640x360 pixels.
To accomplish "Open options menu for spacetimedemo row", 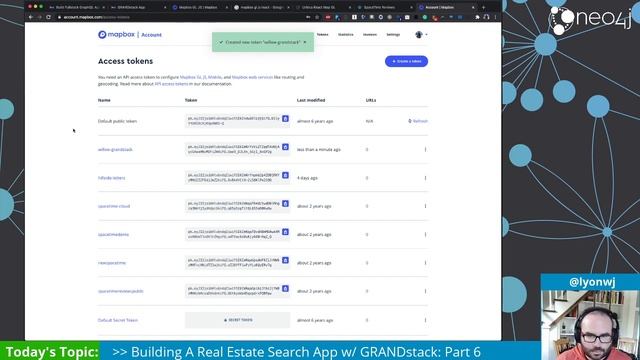I will [x=425, y=235].
